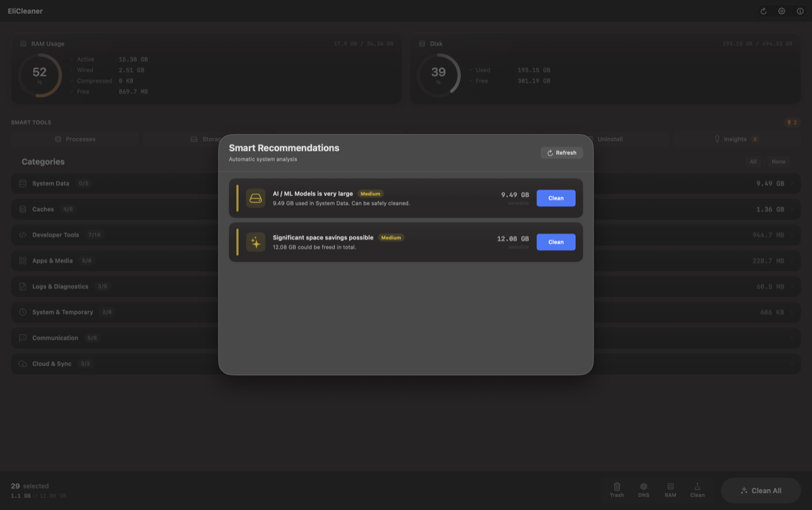
Task: Click the DNS globe icon
Action: pos(644,487)
